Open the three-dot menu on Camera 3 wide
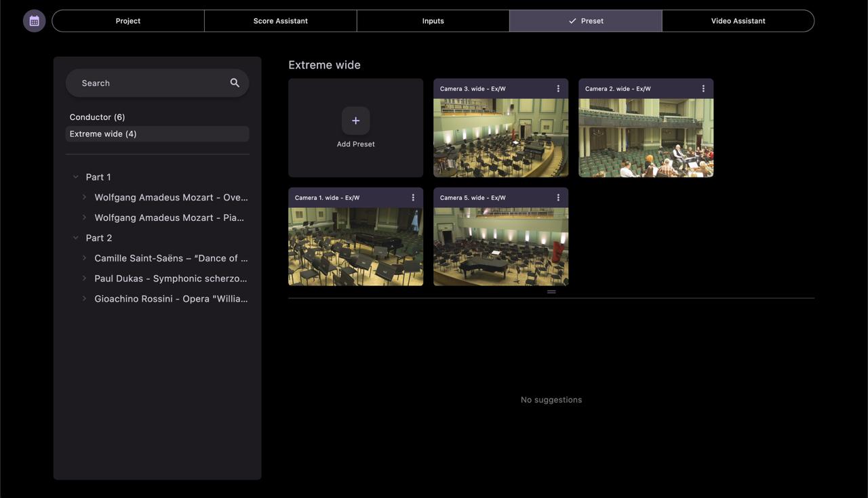 coord(557,87)
